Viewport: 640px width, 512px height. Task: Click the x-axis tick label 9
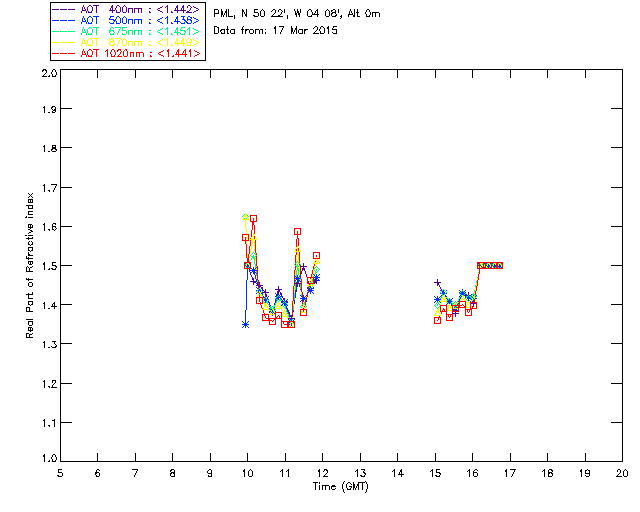210,473
